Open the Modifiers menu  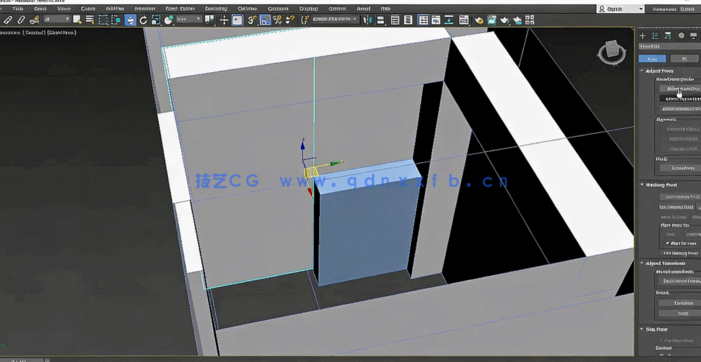(115, 9)
